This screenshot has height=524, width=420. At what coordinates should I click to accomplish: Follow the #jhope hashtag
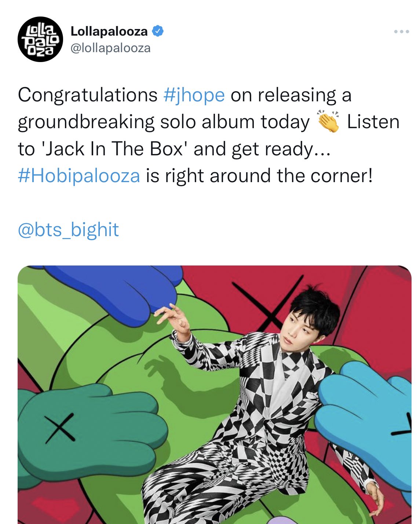(194, 95)
